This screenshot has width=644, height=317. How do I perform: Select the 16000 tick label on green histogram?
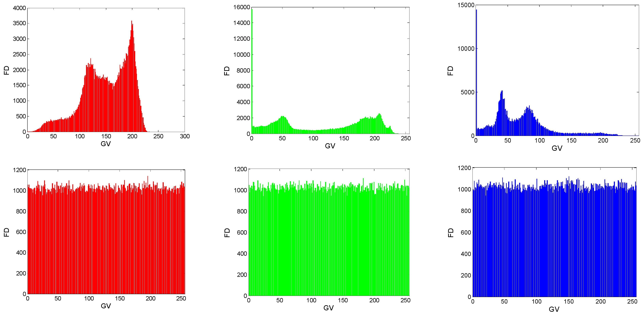242,7
